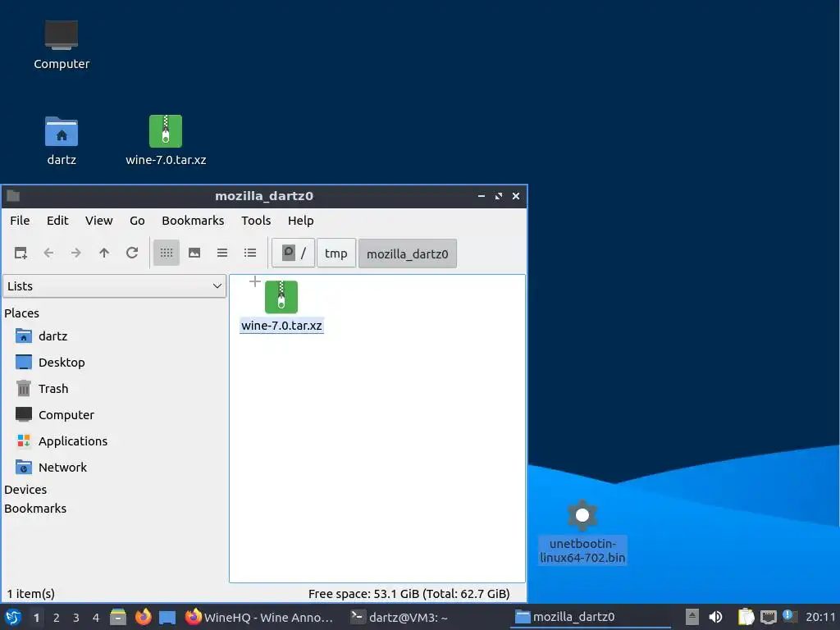This screenshot has height=630, width=840.
Task: Launch file manager from panel quicklaunch
Action: tap(118, 617)
